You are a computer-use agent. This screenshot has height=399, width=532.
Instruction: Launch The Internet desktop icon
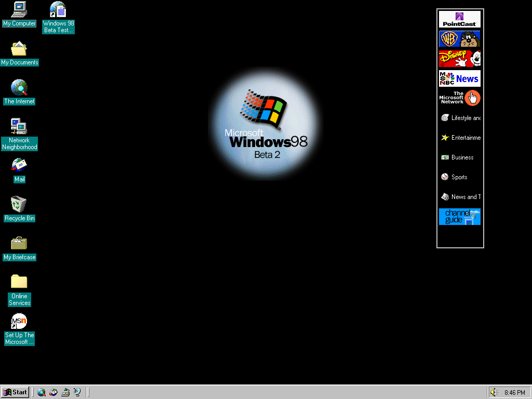pos(19,87)
